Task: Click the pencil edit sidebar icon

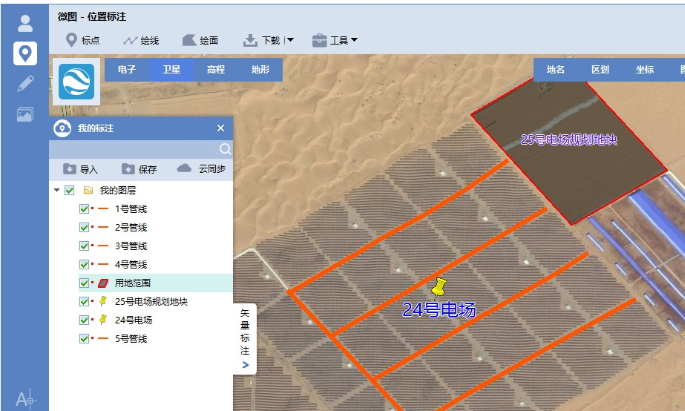Action: click(25, 84)
